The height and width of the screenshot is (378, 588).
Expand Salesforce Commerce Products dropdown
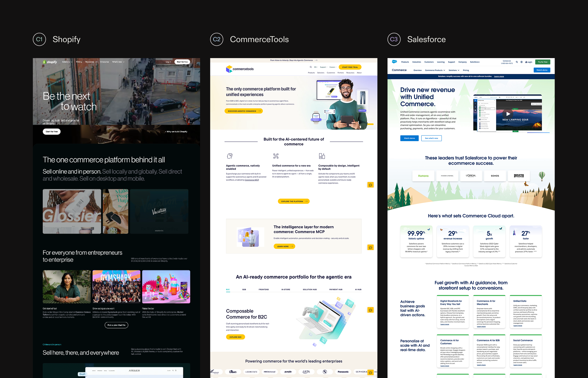click(435, 70)
